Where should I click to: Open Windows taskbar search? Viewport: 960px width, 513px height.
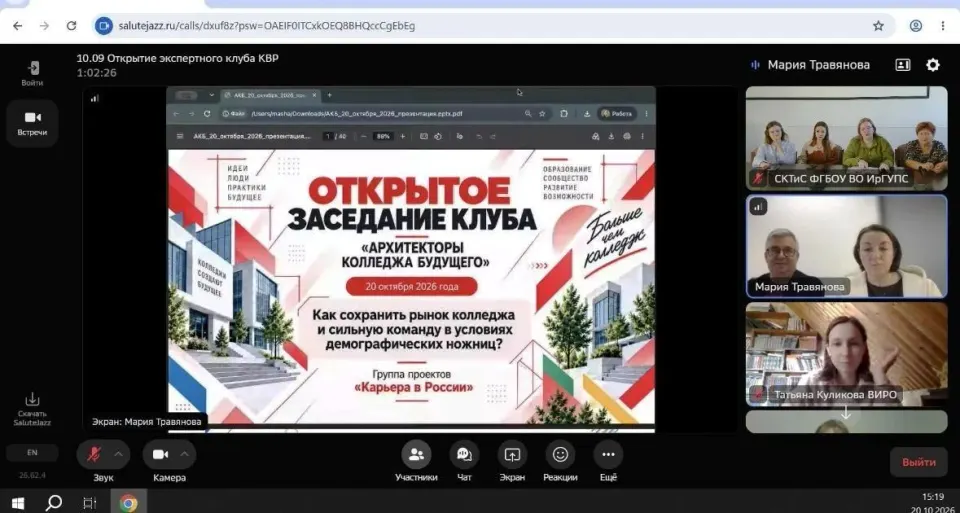[x=53, y=503]
